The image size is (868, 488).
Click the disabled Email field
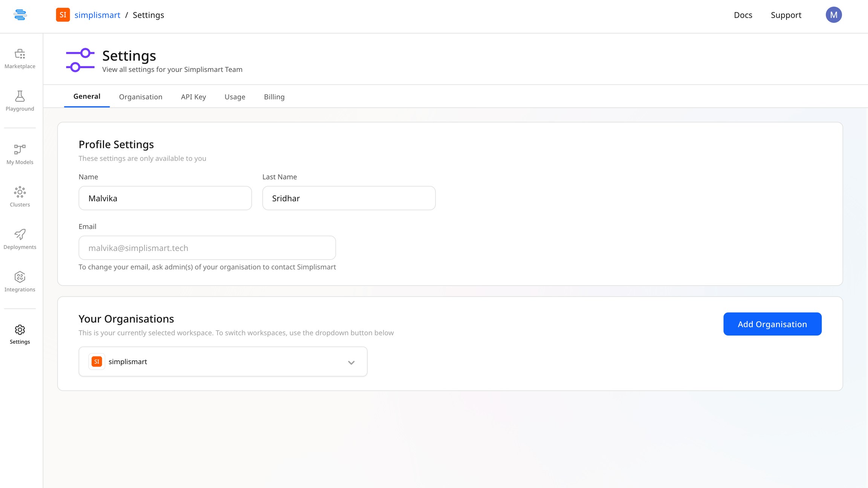[207, 248]
